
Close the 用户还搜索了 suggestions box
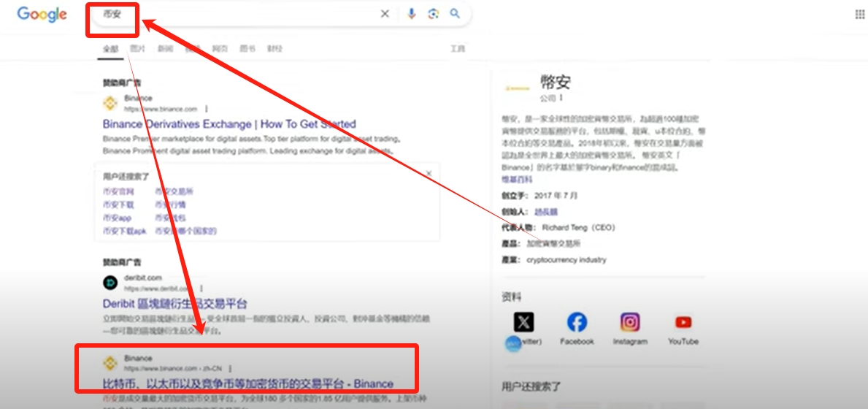click(x=429, y=173)
